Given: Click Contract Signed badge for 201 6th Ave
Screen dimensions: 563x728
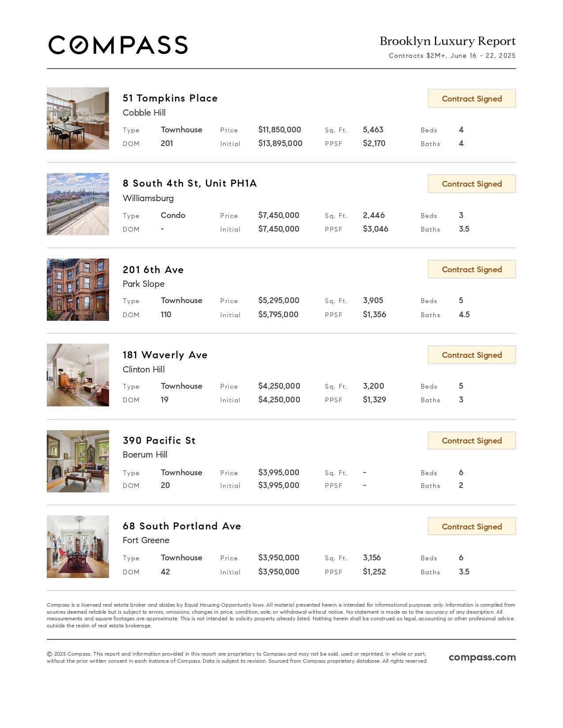Looking at the screenshot, I should point(472,269).
